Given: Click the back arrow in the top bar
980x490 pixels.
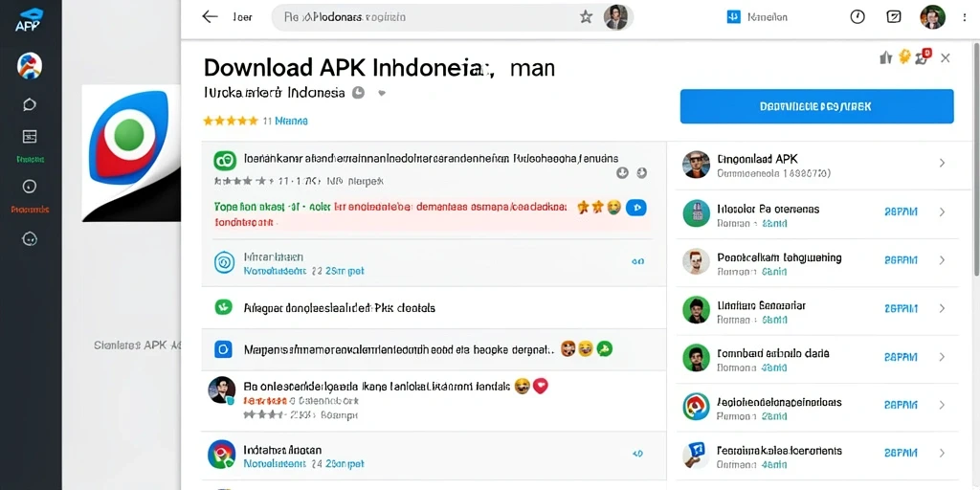Looking at the screenshot, I should (210, 17).
